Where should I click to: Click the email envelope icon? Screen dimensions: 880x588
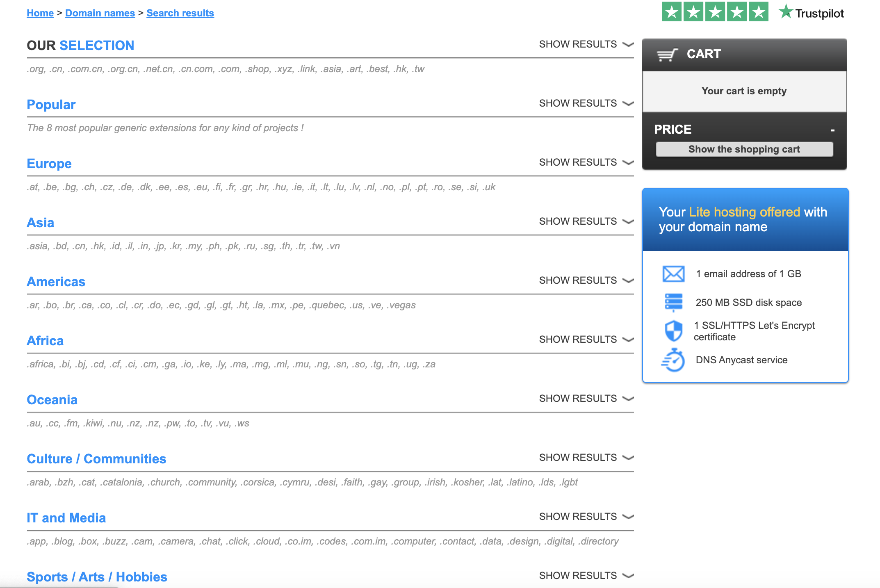point(673,274)
